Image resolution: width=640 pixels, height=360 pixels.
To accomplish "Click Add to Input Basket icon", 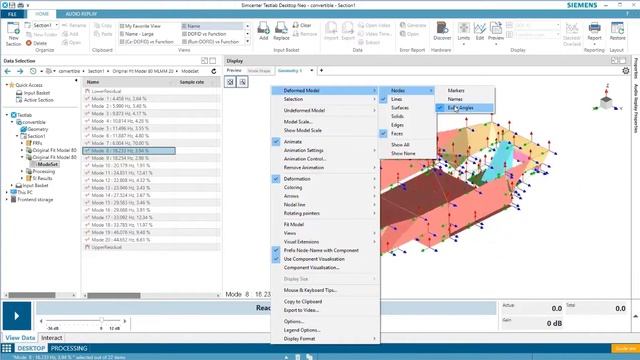I will 263,29.
